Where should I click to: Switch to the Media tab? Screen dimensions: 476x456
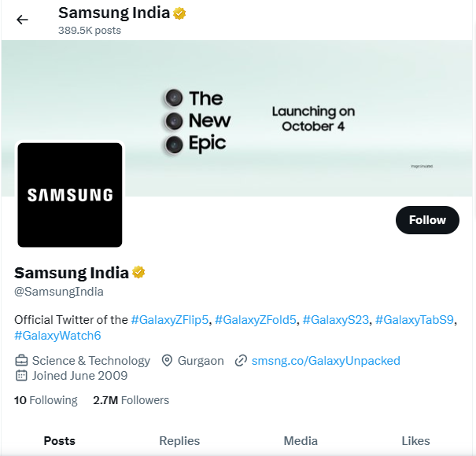pos(301,441)
